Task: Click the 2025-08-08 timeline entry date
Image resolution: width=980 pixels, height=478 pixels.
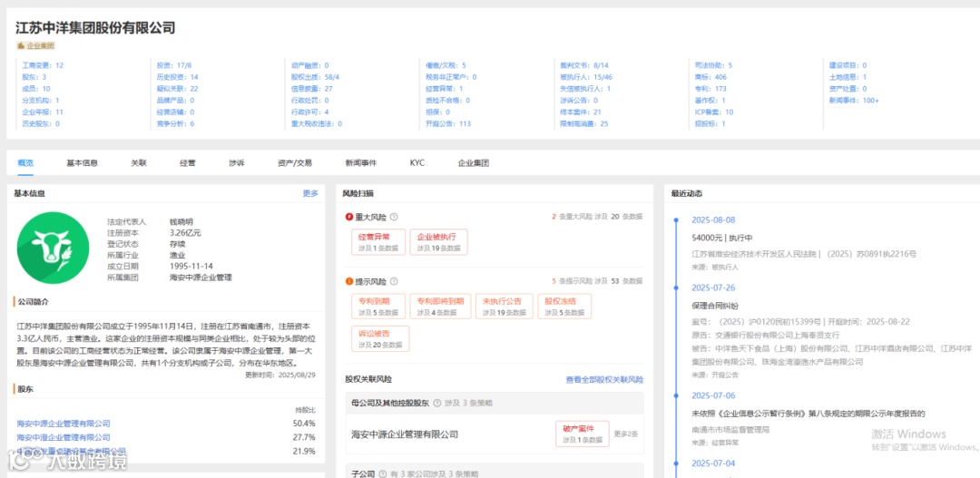Action: [713, 219]
